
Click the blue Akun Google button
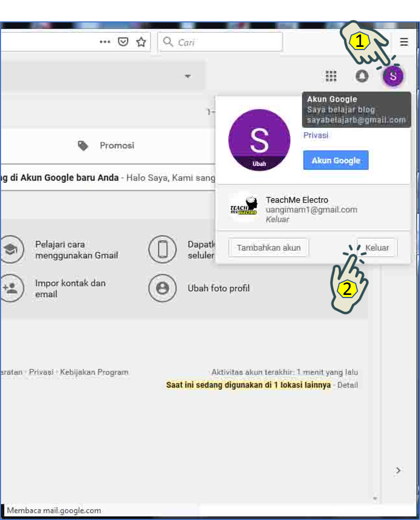(336, 160)
